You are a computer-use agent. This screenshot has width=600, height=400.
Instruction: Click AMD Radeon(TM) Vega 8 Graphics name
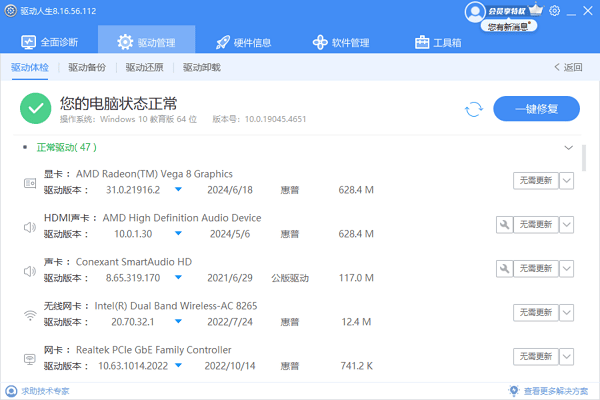[x=154, y=174]
